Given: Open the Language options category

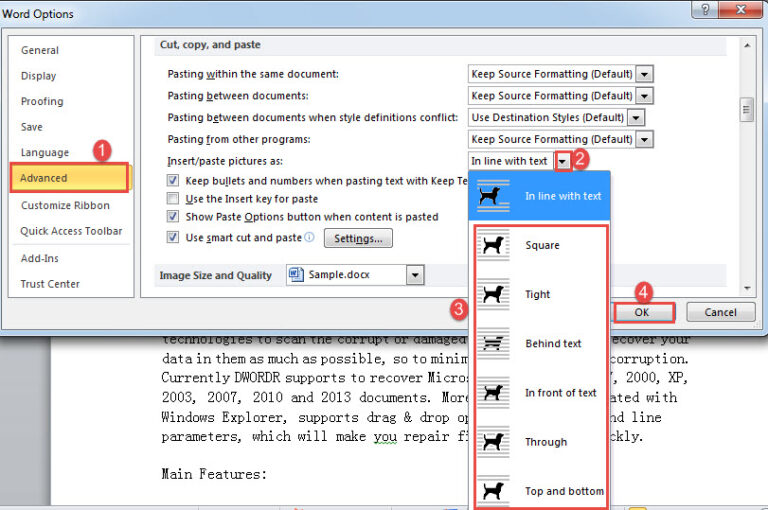Looking at the screenshot, I should [45, 152].
